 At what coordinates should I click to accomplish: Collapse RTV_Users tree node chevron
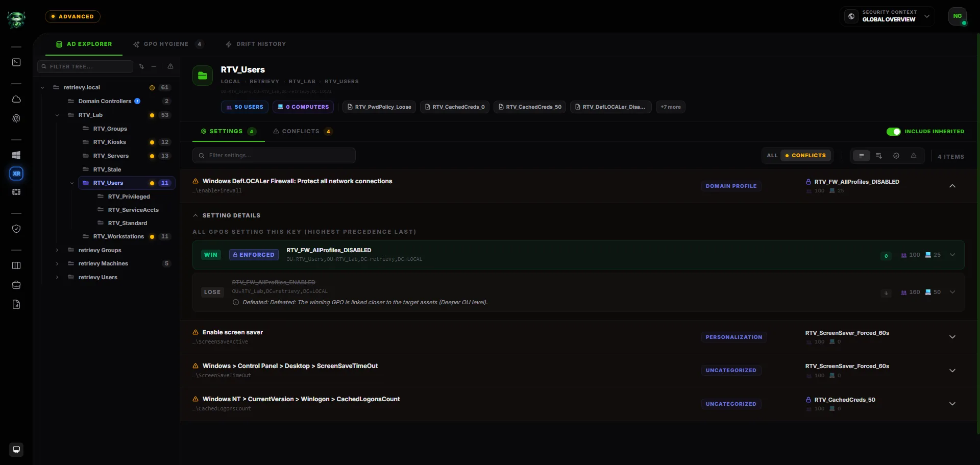click(72, 183)
